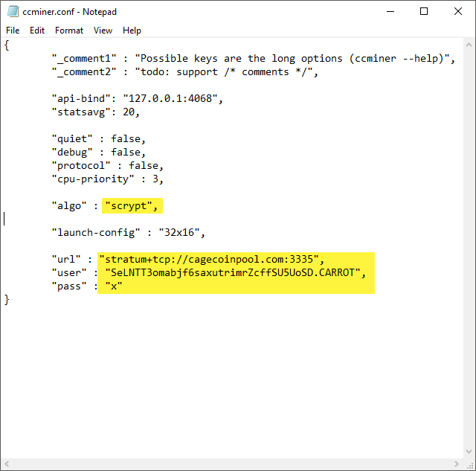This screenshot has width=476, height=471.
Task: Open the Help menu
Action: (132, 31)
